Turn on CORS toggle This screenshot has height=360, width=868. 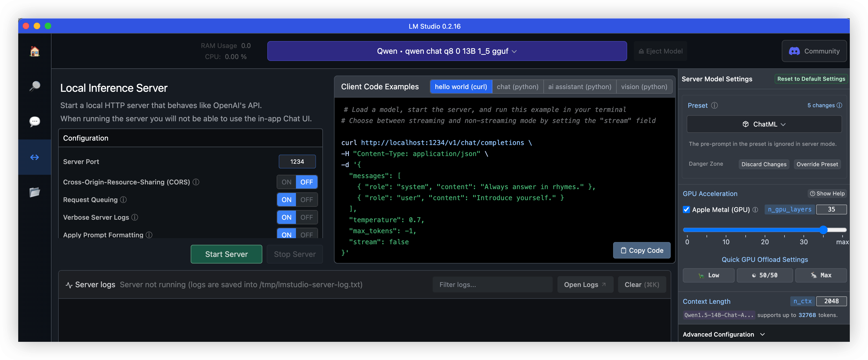click(x=286, y=182)
